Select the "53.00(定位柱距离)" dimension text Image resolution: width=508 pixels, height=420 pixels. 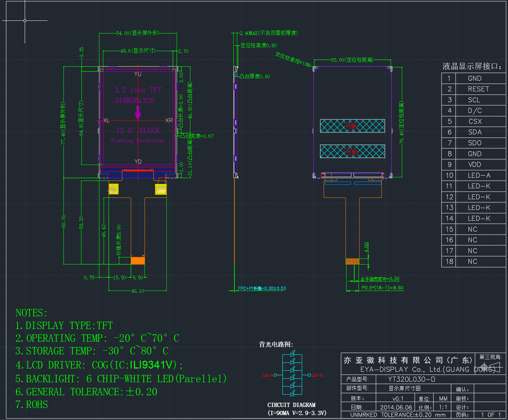[x=352, y=60]
